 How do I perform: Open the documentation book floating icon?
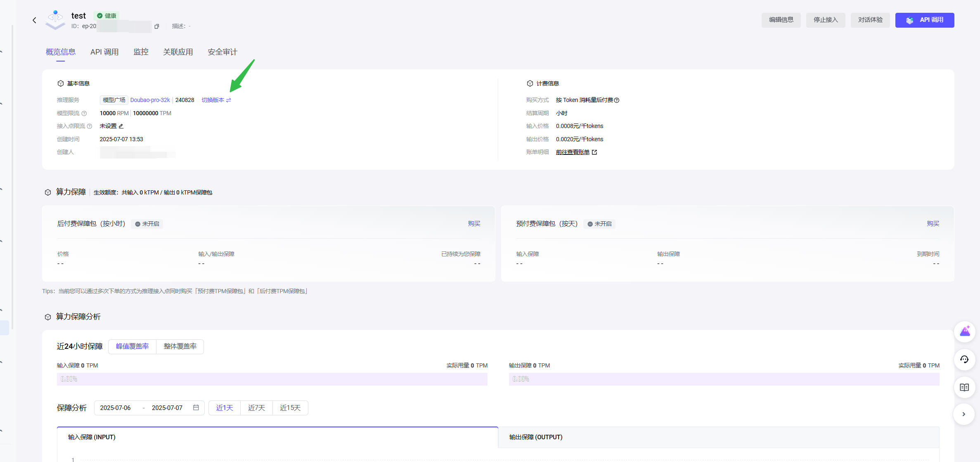tap(965, 387)
